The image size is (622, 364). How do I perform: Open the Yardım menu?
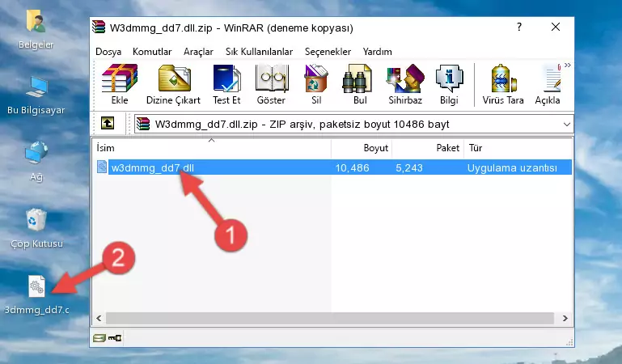(377, 52)
